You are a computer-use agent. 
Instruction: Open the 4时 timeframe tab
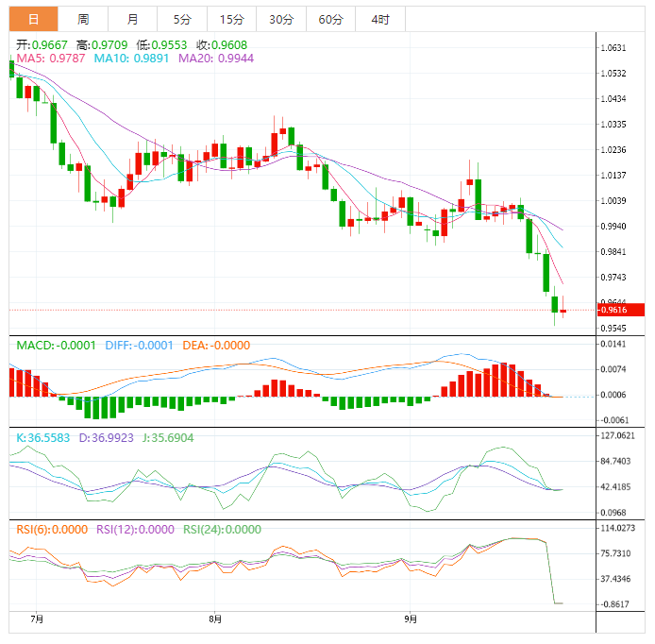(x=380, y=19)
